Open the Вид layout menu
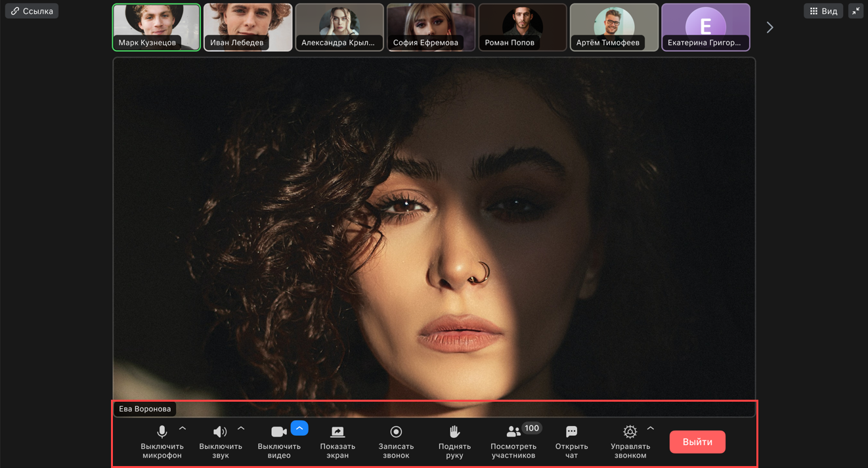 tap(823, 11)
